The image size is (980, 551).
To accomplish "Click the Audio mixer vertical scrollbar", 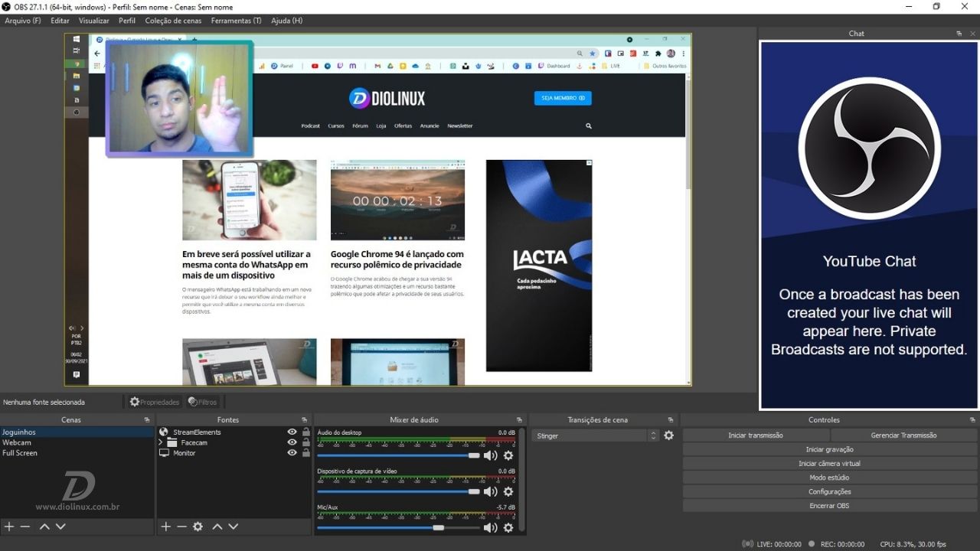I will 522,480.
